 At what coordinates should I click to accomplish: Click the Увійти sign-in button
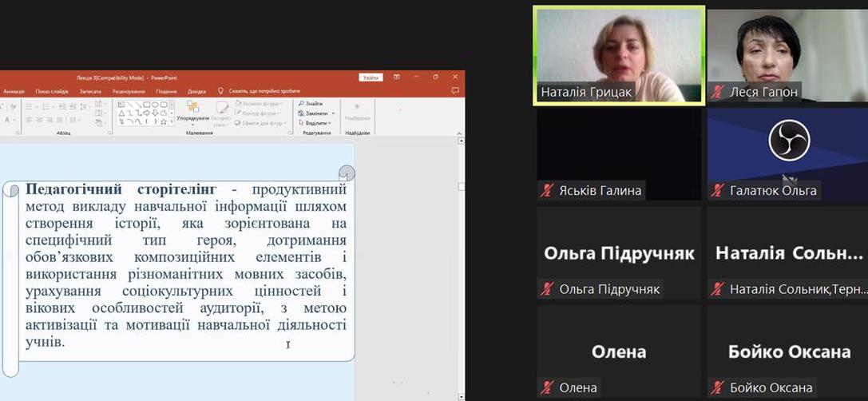(371, 77)
